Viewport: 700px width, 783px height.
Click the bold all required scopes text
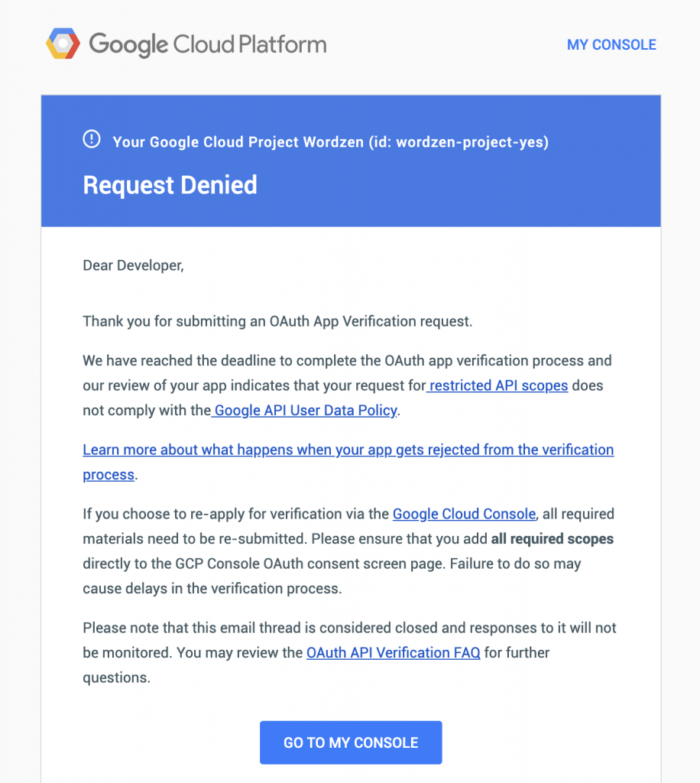[553, 539]
